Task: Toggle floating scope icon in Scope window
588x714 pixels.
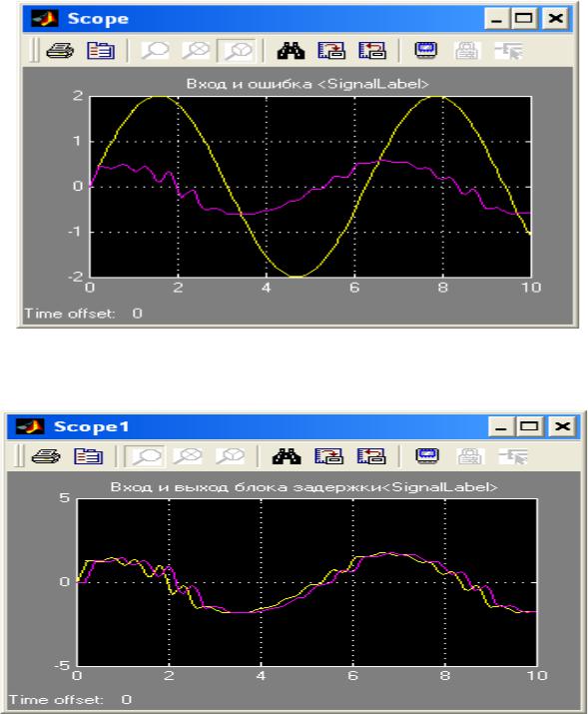Action: (x=426, y=51)
